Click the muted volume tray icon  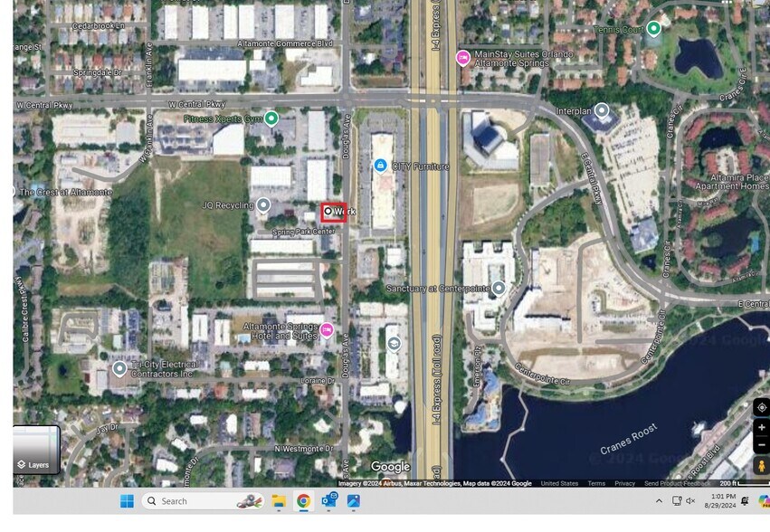pyautogui.click(x=690, y=501)
